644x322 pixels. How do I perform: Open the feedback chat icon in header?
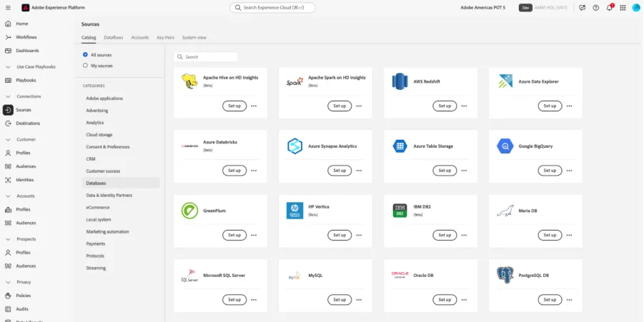click(x=582, y=8)
